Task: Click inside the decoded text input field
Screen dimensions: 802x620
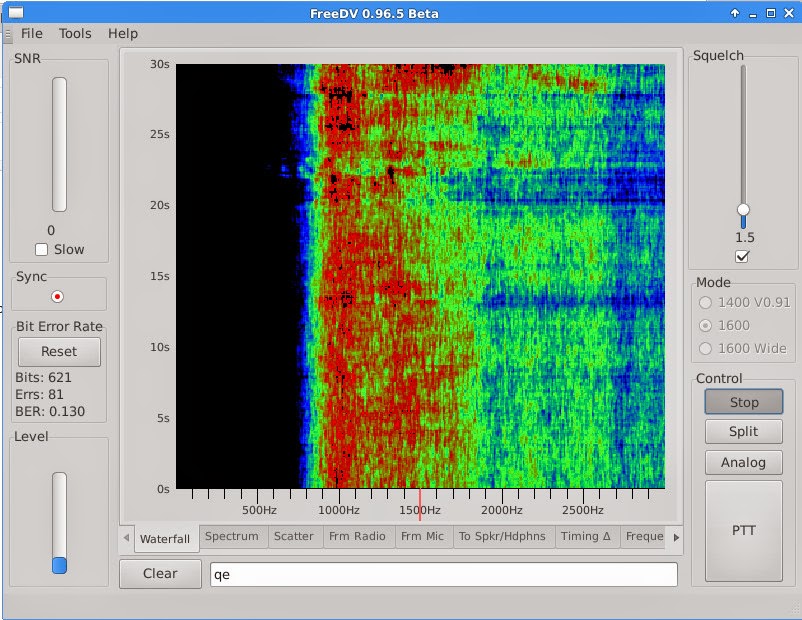Action: (x=440, y=574)
